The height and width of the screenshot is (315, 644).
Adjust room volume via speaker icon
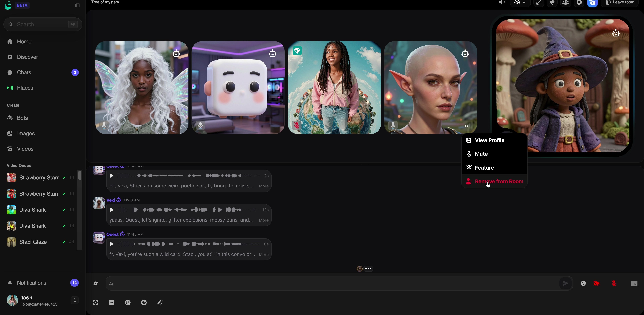pyautogui.click(x=501, y=3)
